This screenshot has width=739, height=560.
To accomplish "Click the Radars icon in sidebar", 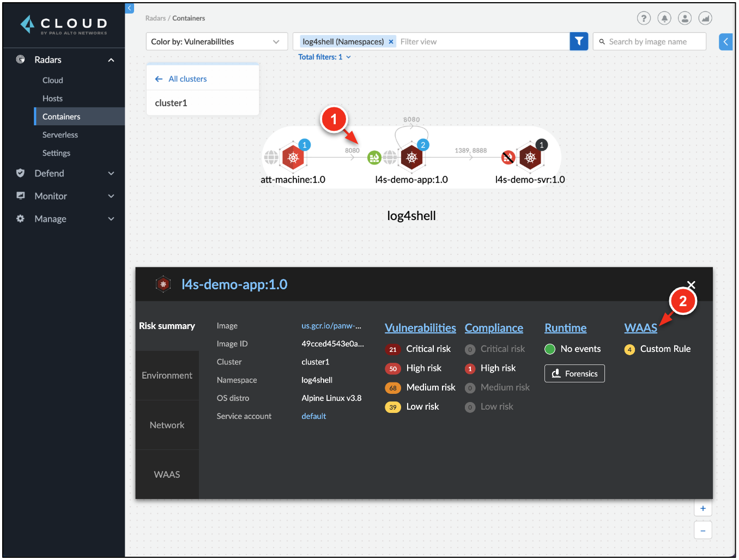I will coord(21,59).
